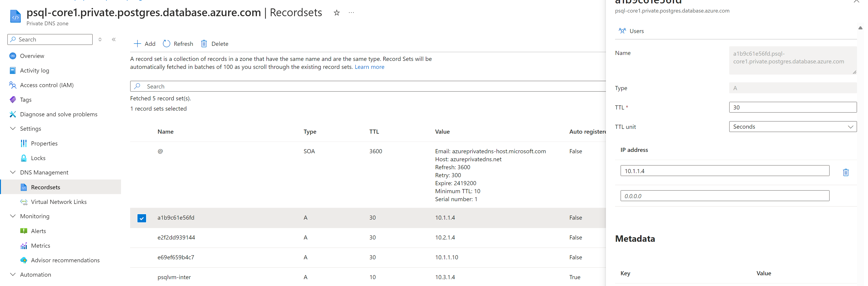Click the Diagnose and solve problems icon
This screenshot has height=286, width=868.
click(x=13, y=114)
